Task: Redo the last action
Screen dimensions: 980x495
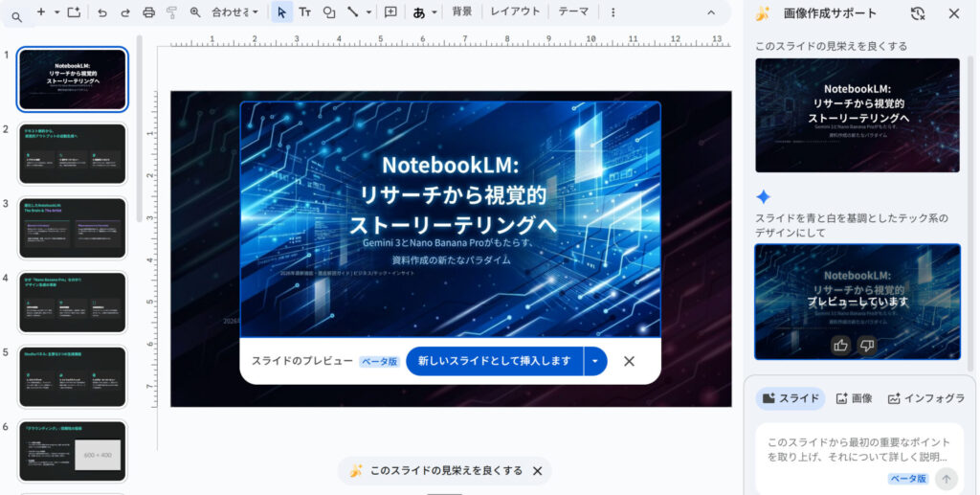Action: tap(125, 11)
